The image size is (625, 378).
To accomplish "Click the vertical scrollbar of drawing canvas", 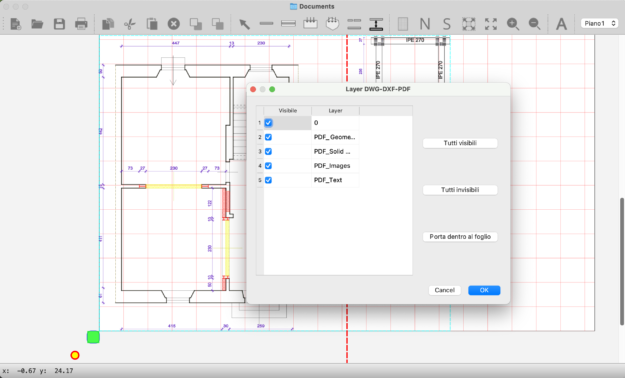I will click(x=621, y=261).
